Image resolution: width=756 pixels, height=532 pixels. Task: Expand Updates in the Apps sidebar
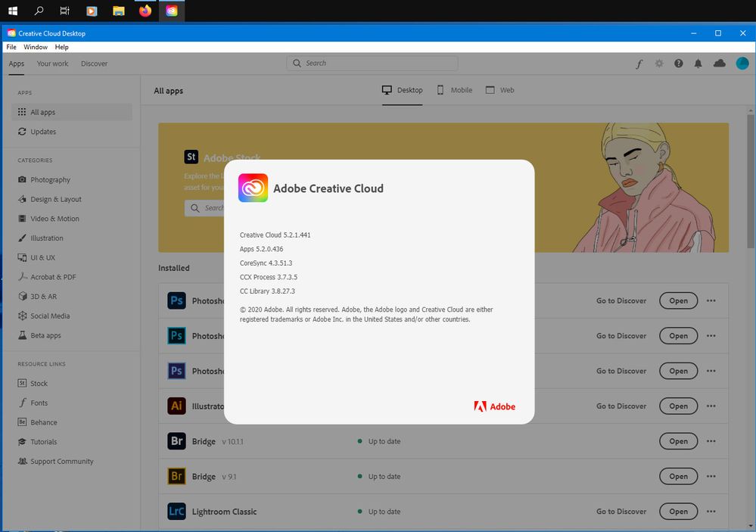pos(42,132)
